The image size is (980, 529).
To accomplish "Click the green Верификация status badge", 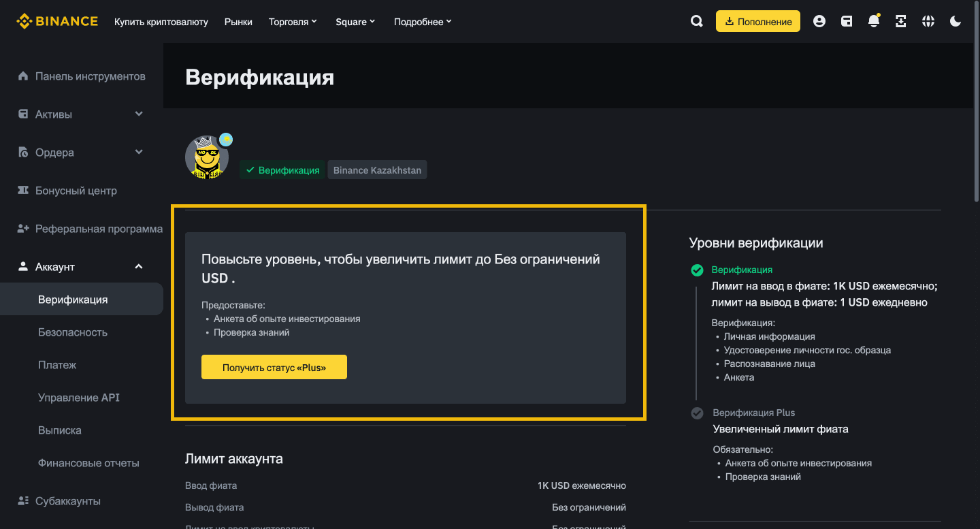I will 282,170.
